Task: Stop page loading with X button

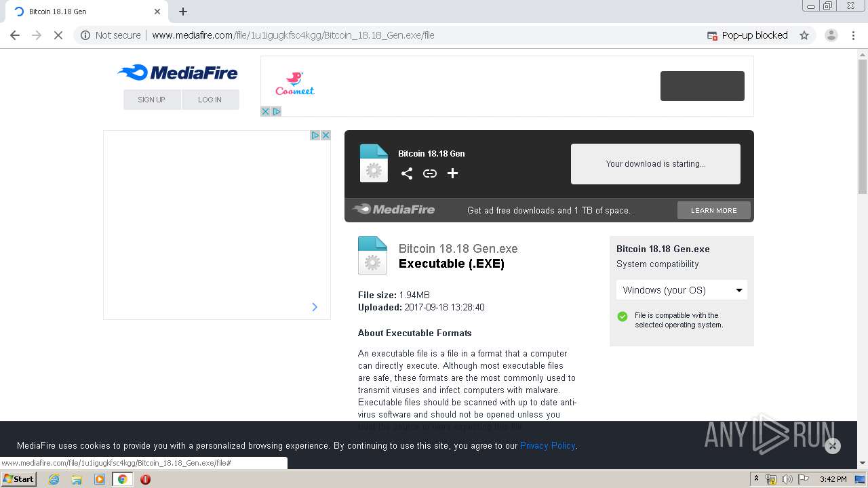Action: [x=58, y=35]
